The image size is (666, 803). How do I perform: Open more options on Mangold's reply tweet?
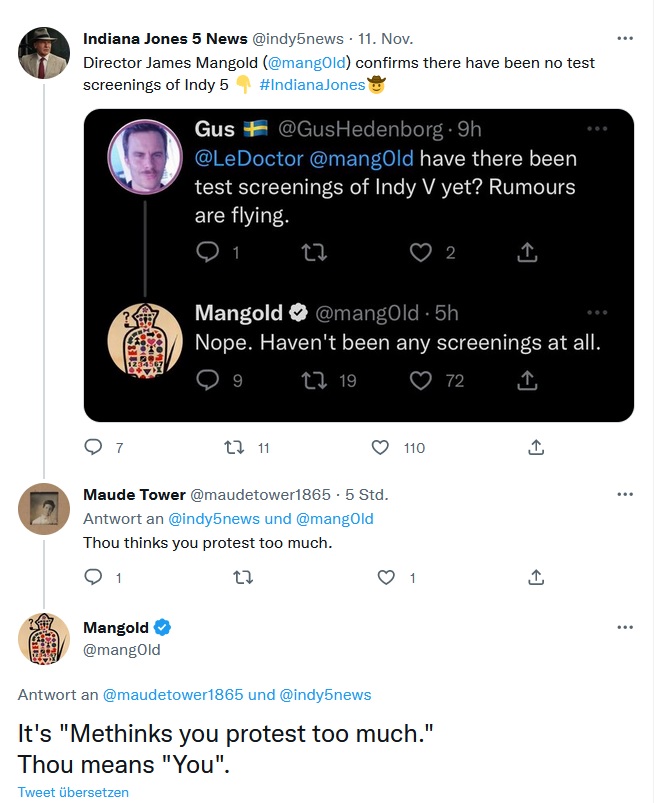[x=626, y=627]
